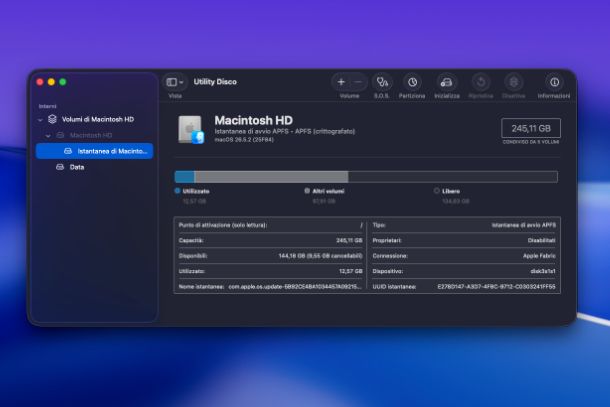Open the Vista sidebar view menu
The height and width of the screenshot is (407, 610).
pos(174,82)
